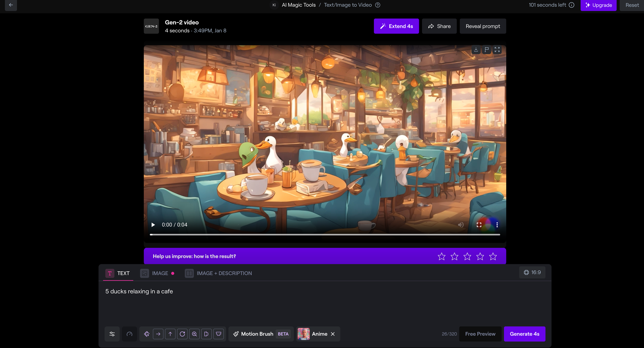Screen dimensions: 644x348
Task: Remove the Anime style preset
Action: 333,334
